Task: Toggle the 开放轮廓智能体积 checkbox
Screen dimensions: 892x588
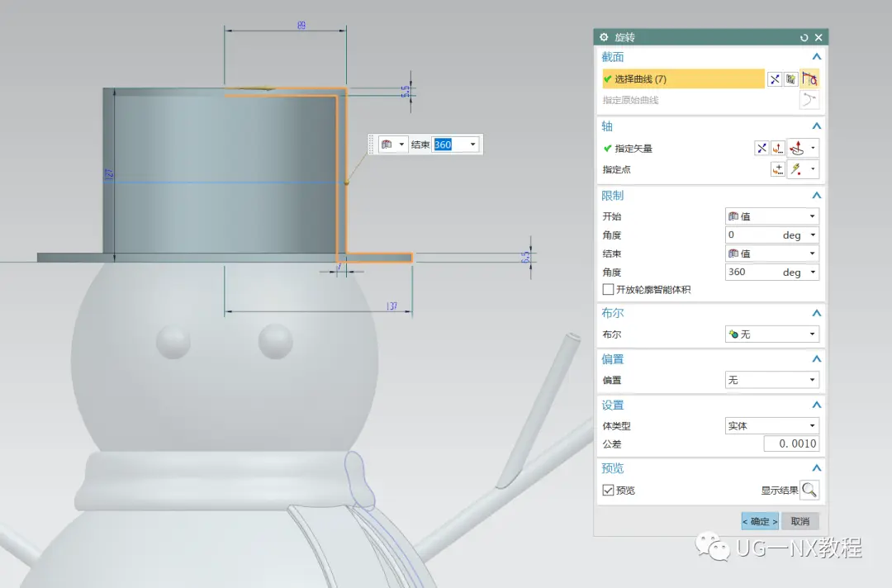Action: tap(608, 289)
